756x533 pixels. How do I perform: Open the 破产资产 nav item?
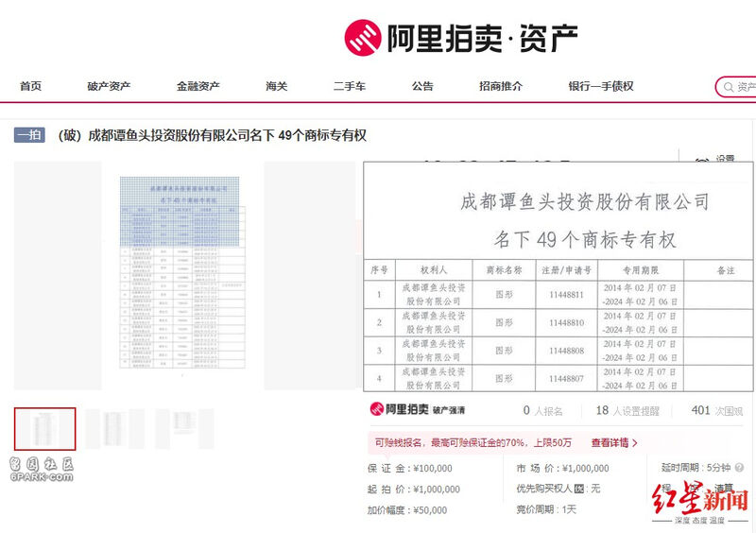[x=109, y=86]
